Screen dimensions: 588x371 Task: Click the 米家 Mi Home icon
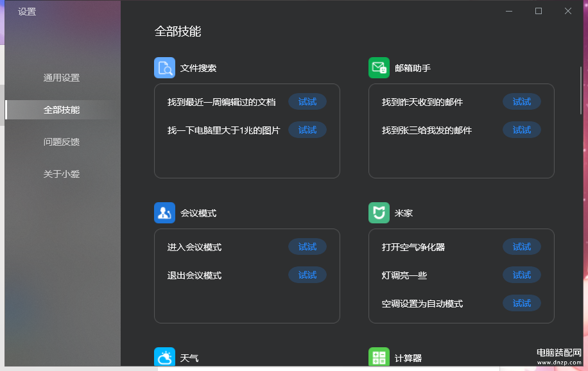coord(379,213)
